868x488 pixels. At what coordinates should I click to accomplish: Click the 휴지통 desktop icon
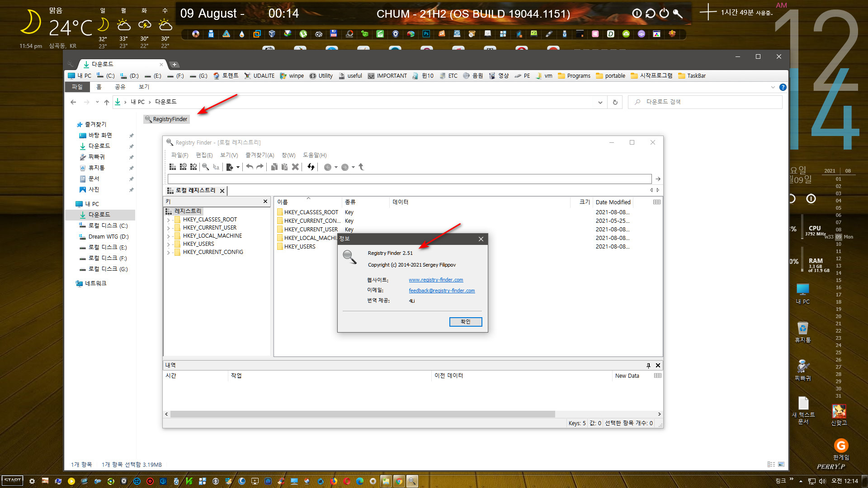coord(803,332)
